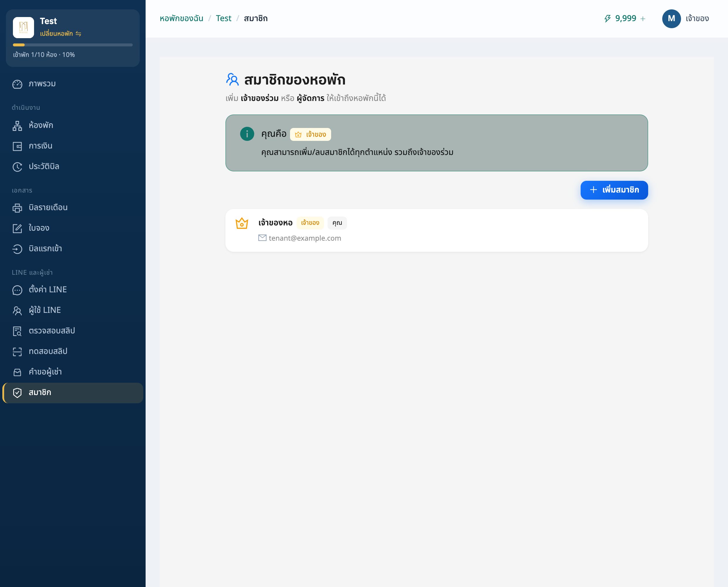
Task: Click the เพิ่มสมาชิก add member button
Action: [614, 190]
